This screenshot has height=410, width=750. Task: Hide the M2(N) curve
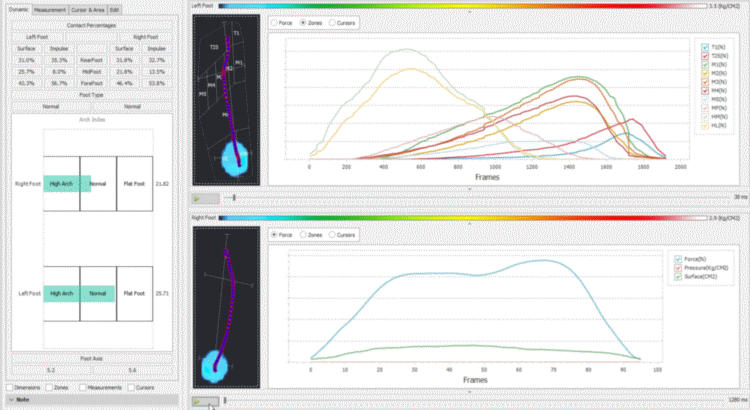point(705,73)
